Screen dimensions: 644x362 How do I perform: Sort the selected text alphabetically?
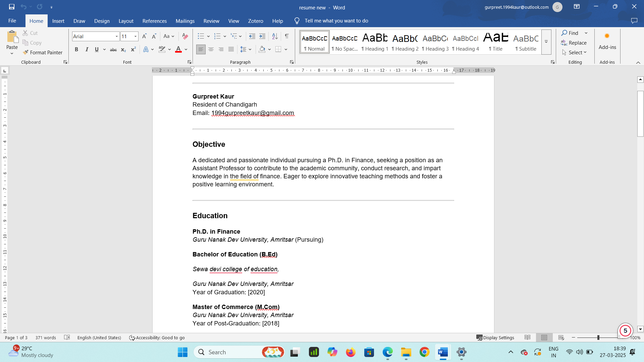[275, 36]
